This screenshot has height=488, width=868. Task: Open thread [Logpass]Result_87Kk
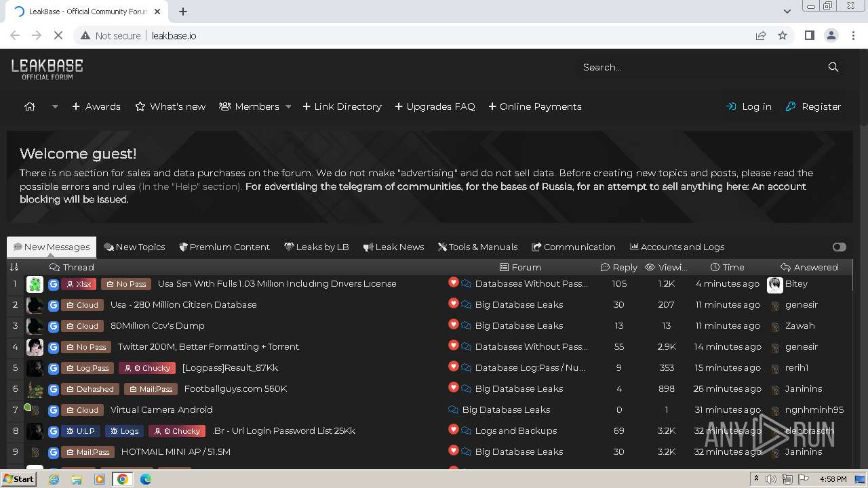tap(230, 367)
